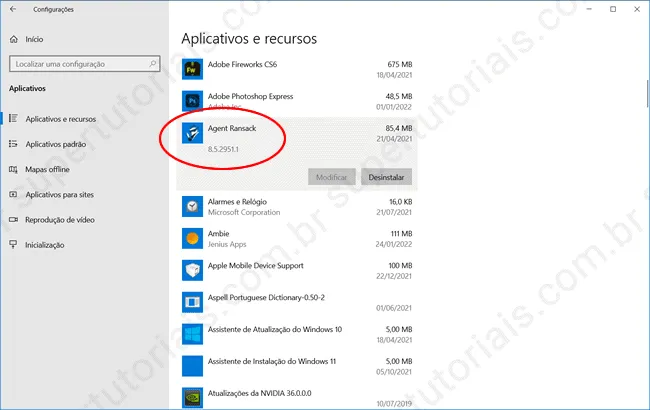Click the greyed Modificar button
Image resolution: width=650 pixels, height=410 pixels.
pyautogui.click(x=332, y=177)
